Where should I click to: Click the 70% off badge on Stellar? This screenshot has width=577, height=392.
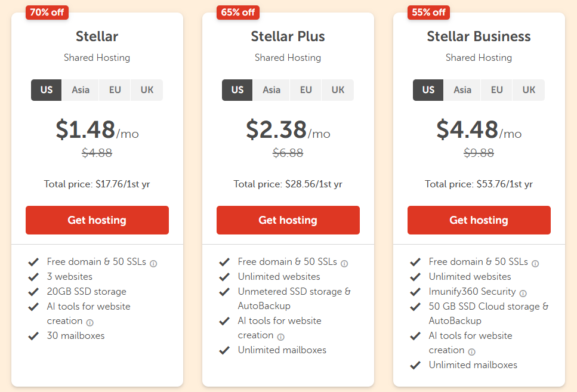tap(47, 12)
